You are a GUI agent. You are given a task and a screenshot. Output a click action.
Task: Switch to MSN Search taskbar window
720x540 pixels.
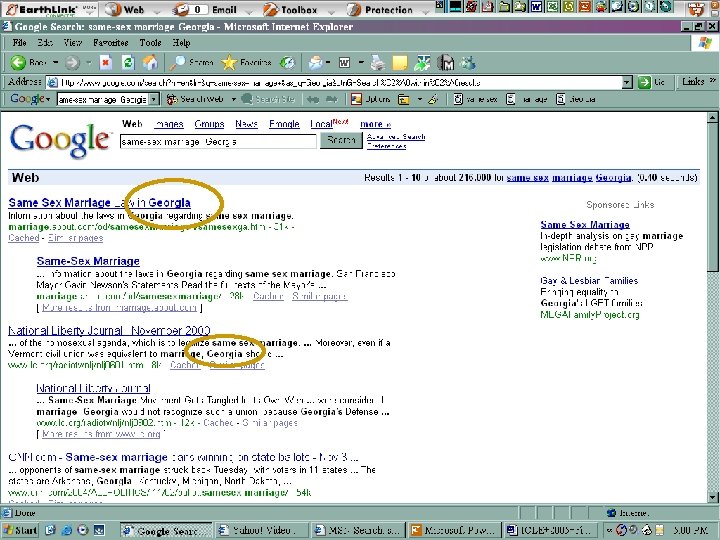358,530
